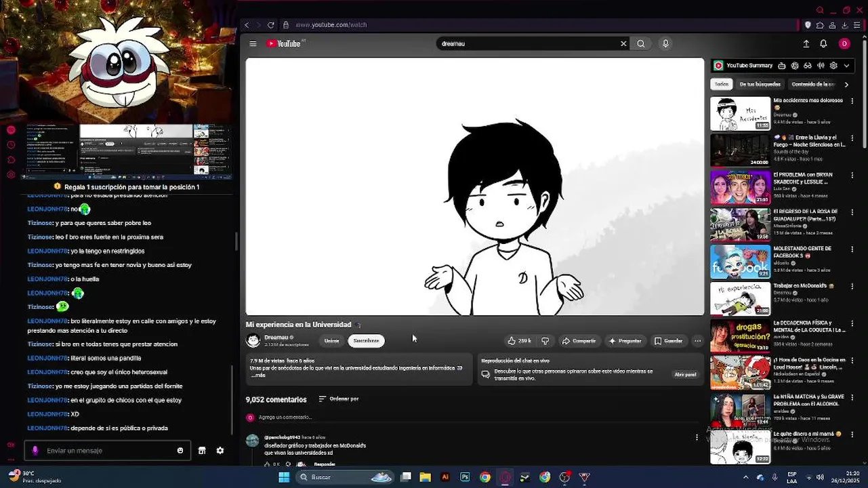The height and width of the screenshot is (488, 868).
Task: Open Photoshop from the taskbar
Action: pyautogui.click(x=465, y=477)
